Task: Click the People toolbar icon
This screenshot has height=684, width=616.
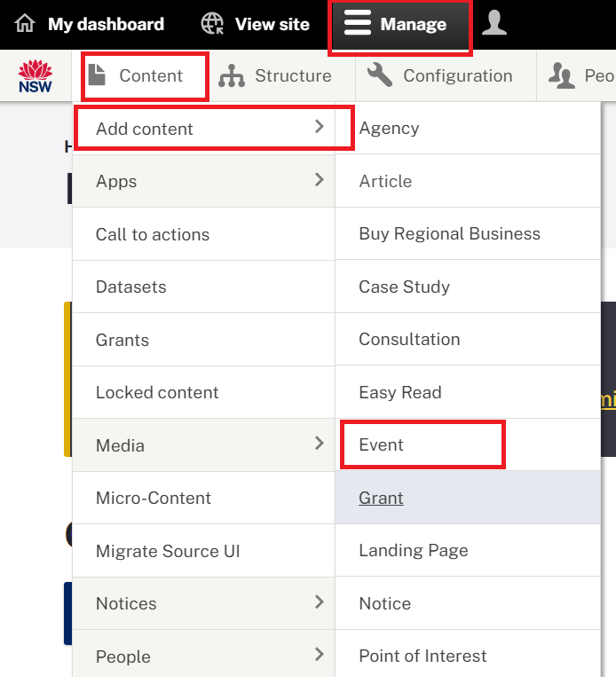Action: coord(562,75)
